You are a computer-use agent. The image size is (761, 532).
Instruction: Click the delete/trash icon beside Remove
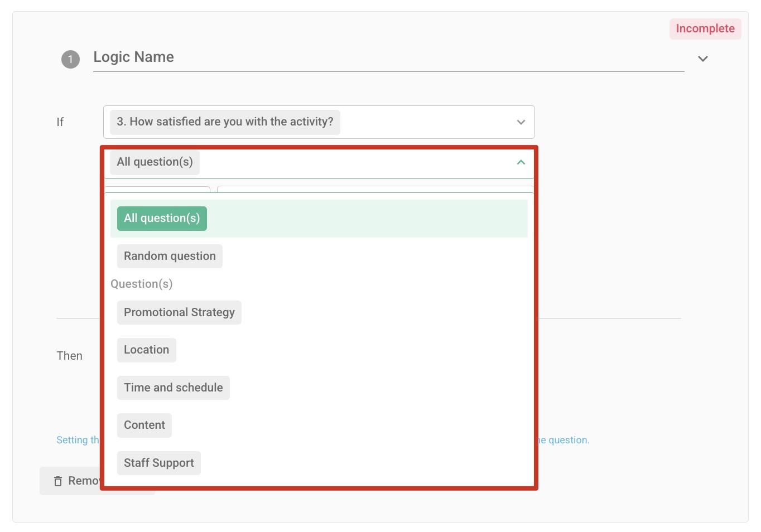[58, 481]
